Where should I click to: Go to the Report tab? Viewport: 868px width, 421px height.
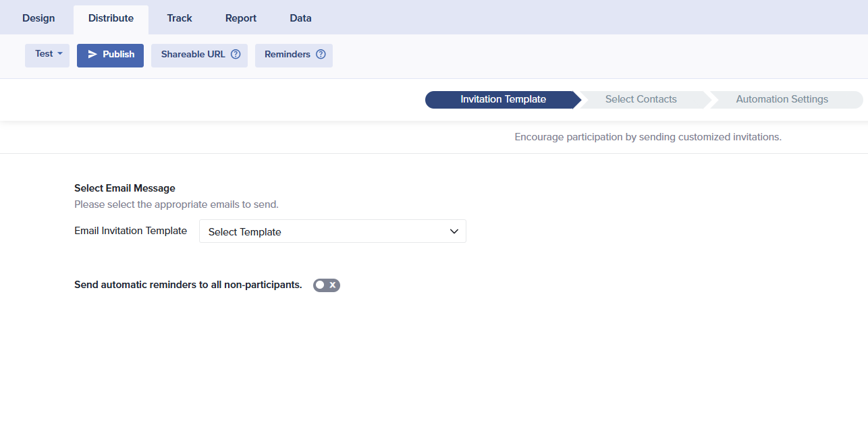[241, 18]
